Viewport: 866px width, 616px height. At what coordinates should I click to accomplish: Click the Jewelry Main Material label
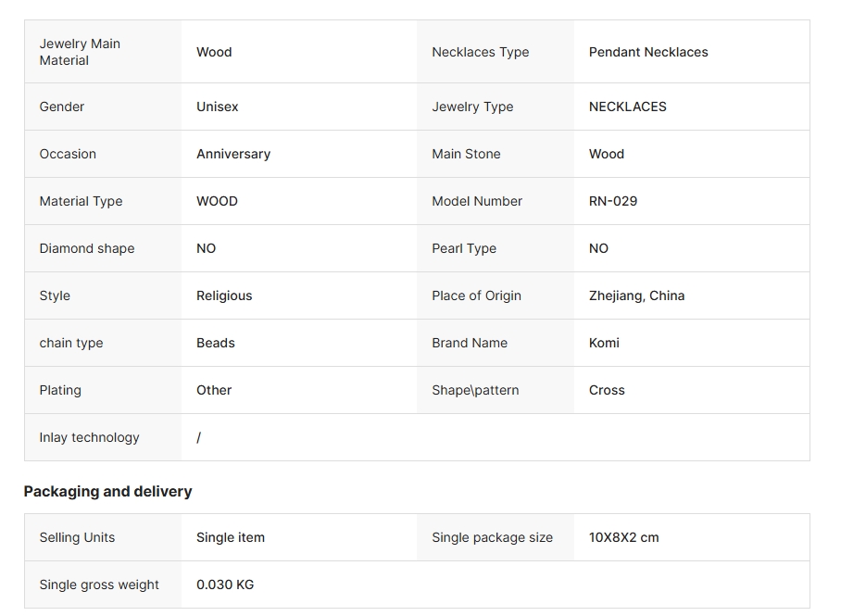(x=80, y=52)
